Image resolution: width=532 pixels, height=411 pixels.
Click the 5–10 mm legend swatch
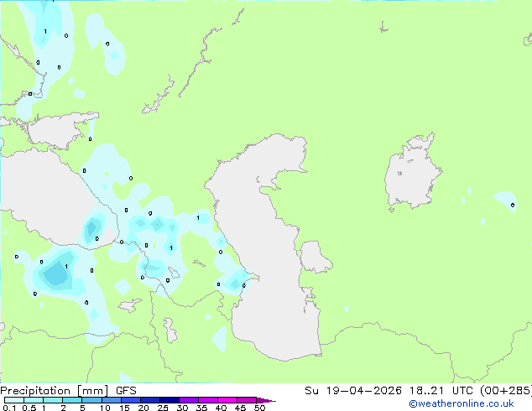click(x=91, y=400)
